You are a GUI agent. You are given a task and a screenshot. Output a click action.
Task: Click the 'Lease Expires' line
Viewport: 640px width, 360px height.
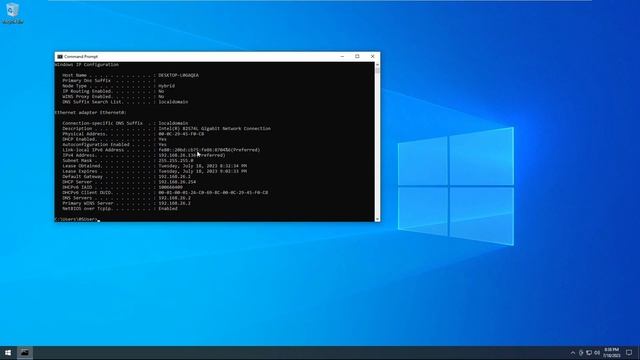(155, 171)
